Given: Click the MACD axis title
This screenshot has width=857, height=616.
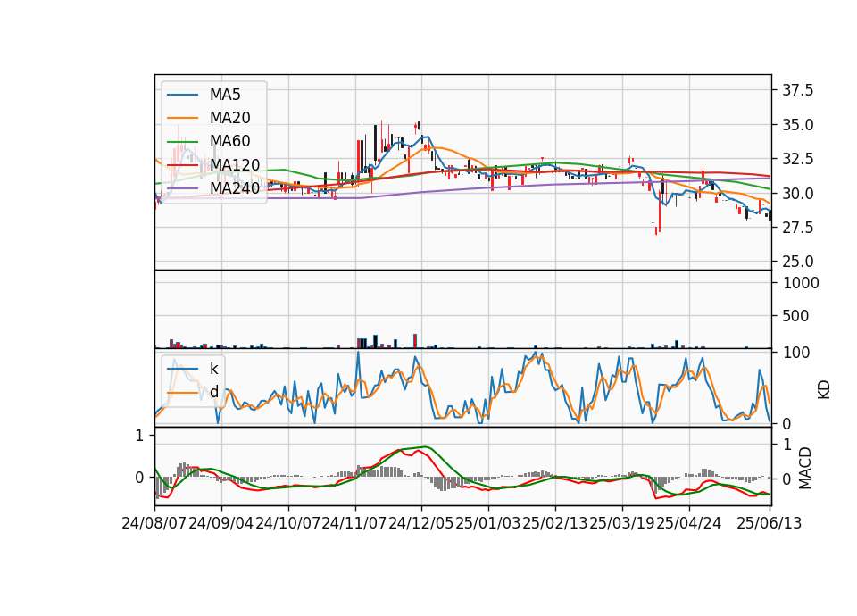Looking at the screenshot, I should pos(805,468).
